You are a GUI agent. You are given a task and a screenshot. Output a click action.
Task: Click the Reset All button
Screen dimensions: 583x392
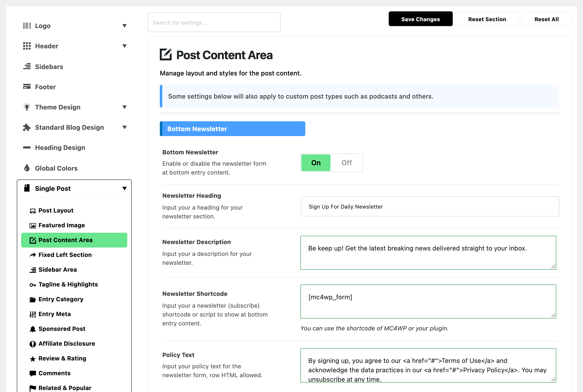pos(547,19)
